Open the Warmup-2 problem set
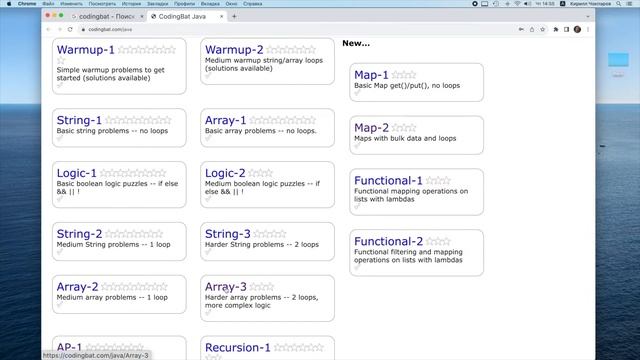Screen dimensions: 640x360 point(234,50)
